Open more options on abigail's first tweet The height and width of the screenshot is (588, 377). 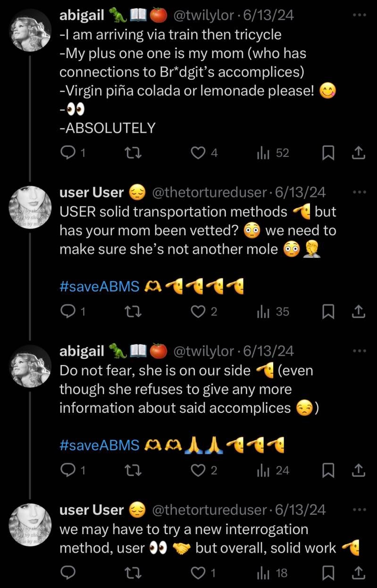(x=359, y=15)
